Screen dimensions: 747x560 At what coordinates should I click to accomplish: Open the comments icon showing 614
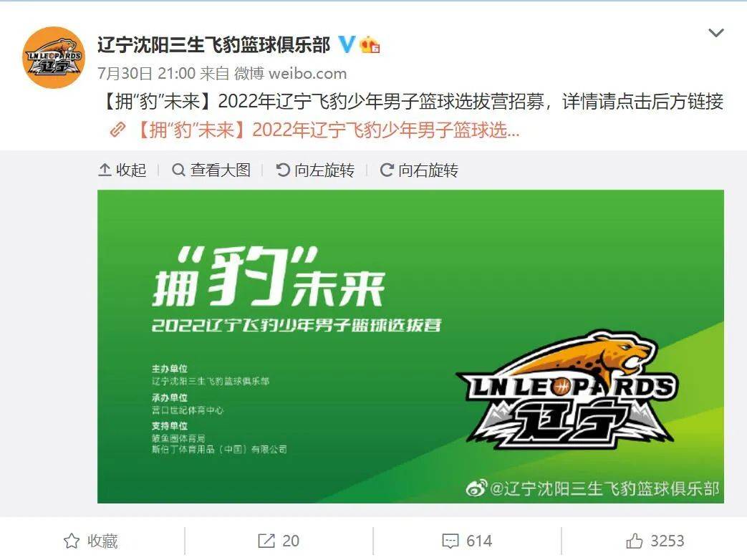tap(467, 541)
